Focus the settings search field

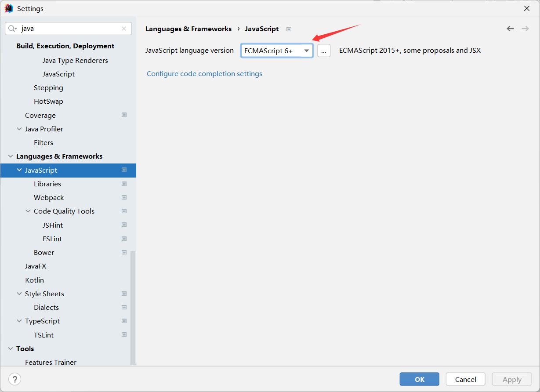click(x=68, y=29)
